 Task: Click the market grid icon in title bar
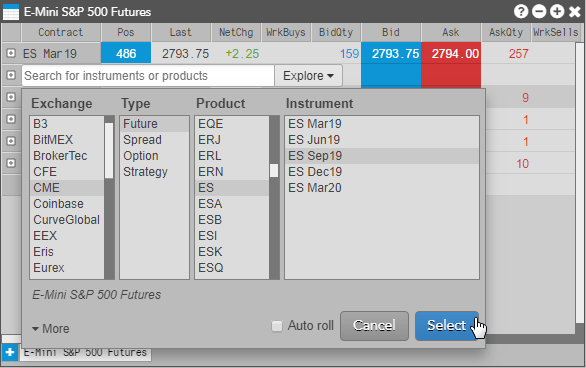tap(10, 12)
